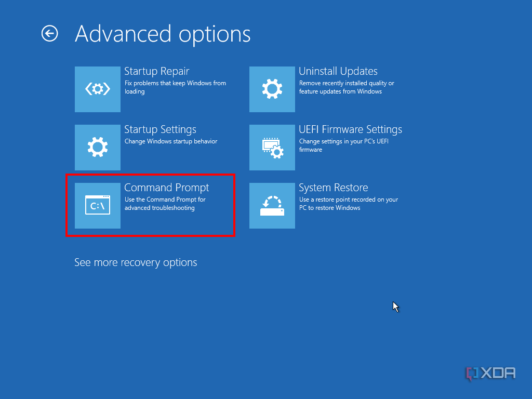Click the Command Prompt title label
532x399 pixels.
point(167,188)
